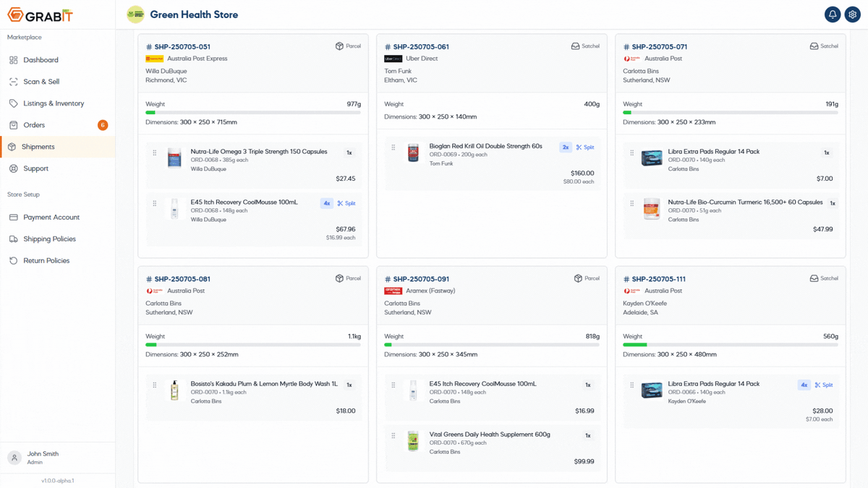Viewport: 868px width, 488px height.
Task: Click the John Smith user avatar
Action: (14, 458)
